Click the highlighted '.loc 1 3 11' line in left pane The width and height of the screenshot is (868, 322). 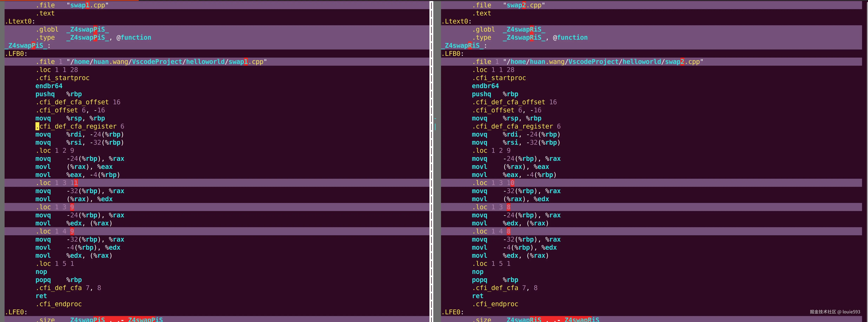point(57,183)
